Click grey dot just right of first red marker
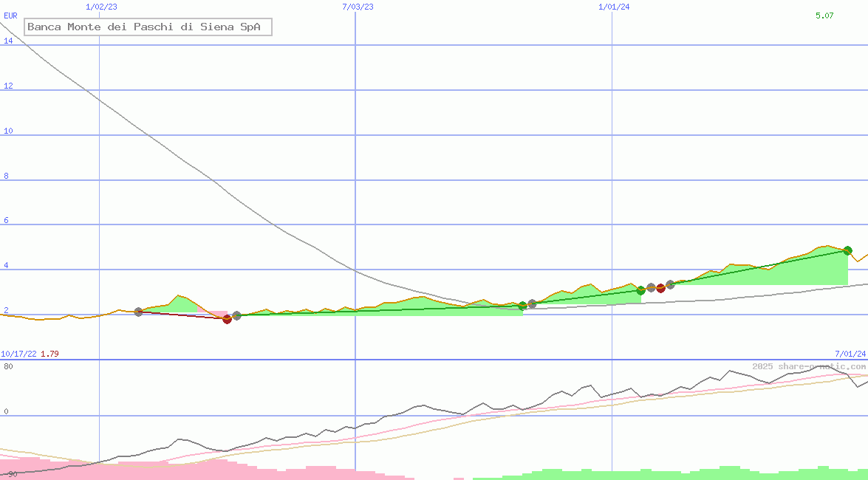This screenshot has width=868, height=480. point(236,315)
